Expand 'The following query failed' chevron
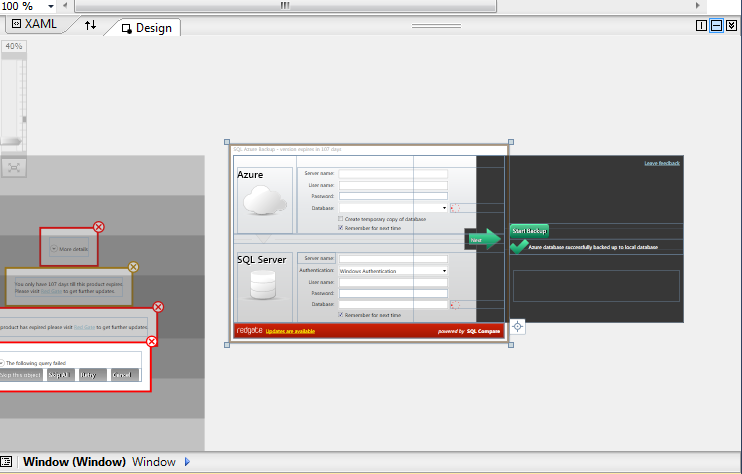 [2, 363]
